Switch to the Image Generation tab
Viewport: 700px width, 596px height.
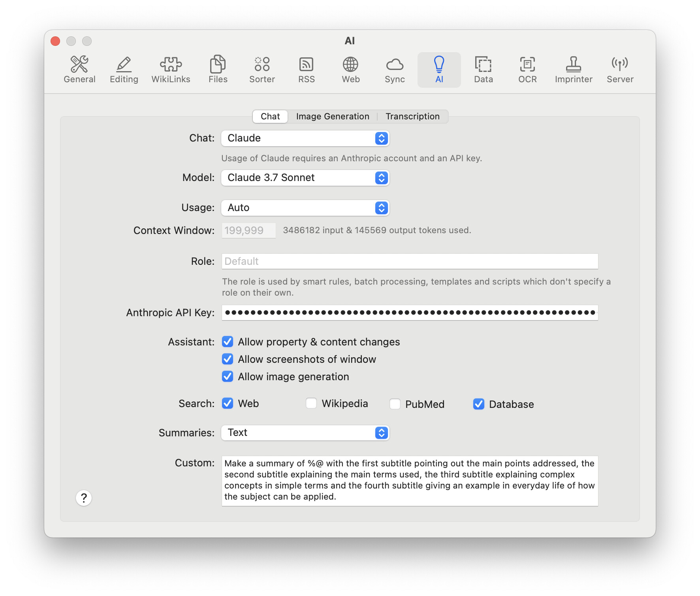[333, 117]
